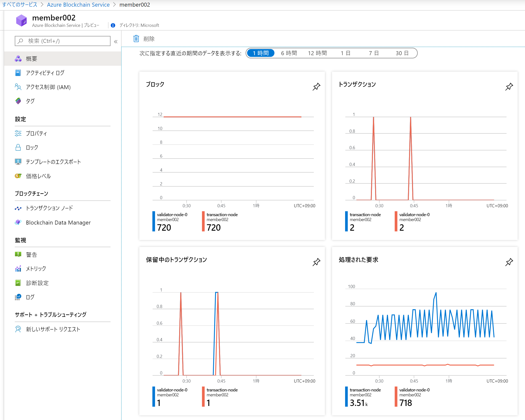Pin the 処理された要求 chart
Viewport: 525px width, 420px height.
click(x=509, y=262)
